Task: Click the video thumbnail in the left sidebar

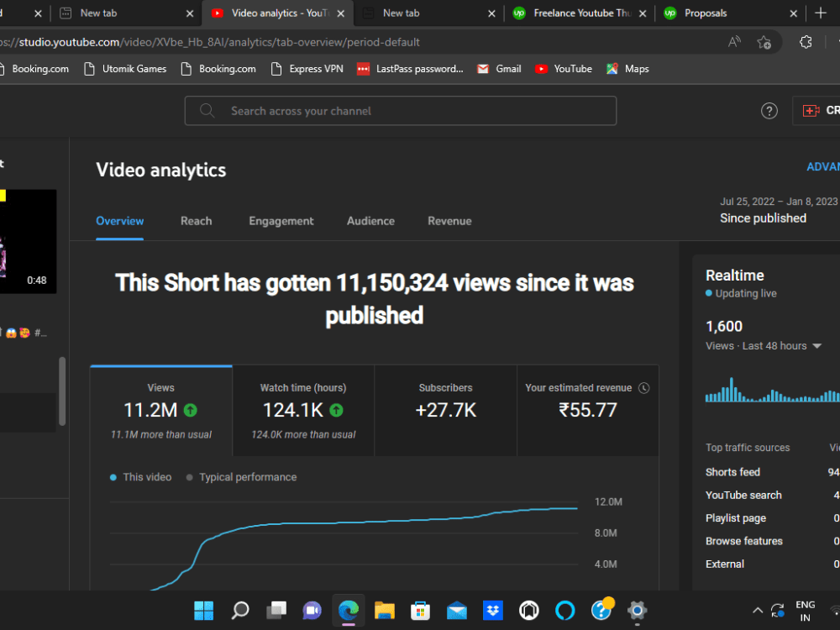Action: click(29, 239)
